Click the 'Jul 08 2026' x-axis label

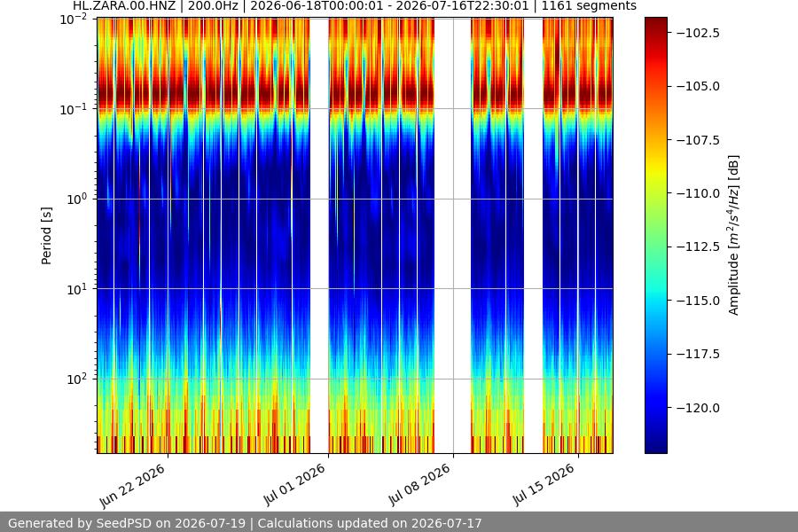tap(419, 485)
